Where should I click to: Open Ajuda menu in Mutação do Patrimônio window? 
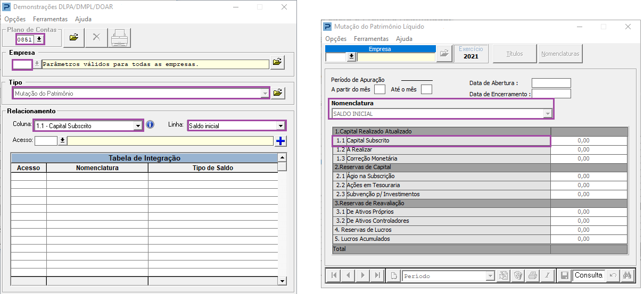(x=404, y=39)
